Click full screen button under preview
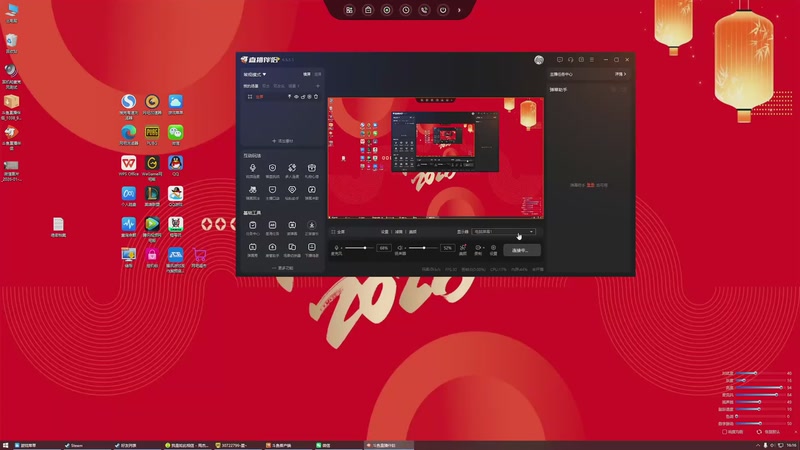Image resolution: width=800 pixels, height=450 pixels. pos(338,232)
